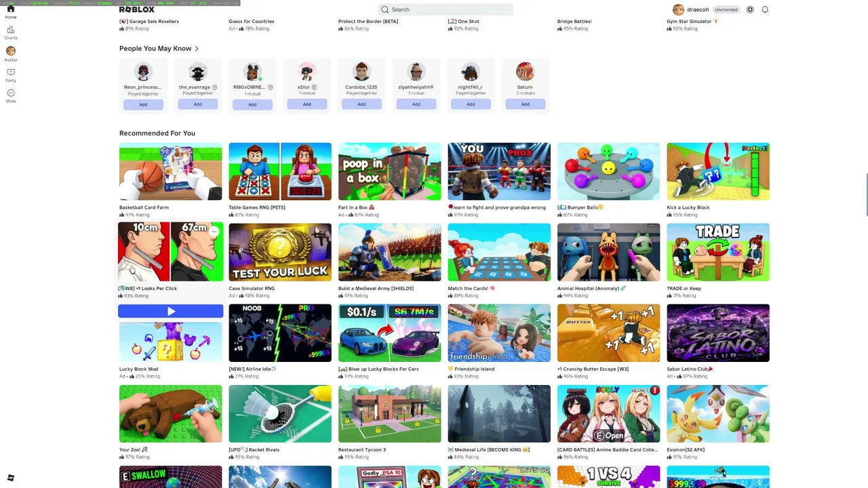The image size is (868, 488).
Task: Open Fart in a Box thumbnail
Action: pyautogui.click(x=389, y=171)
